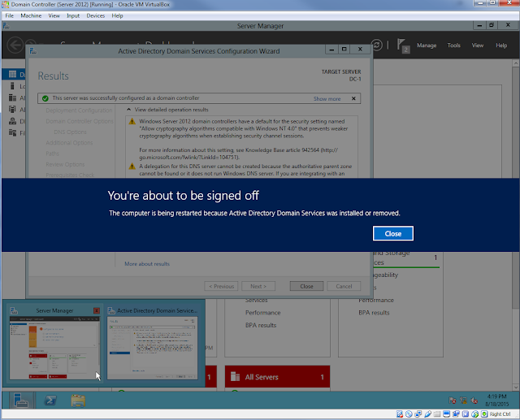Click the Server Manager refresh icon
The image size is (520, 420).
click(377, 45)
